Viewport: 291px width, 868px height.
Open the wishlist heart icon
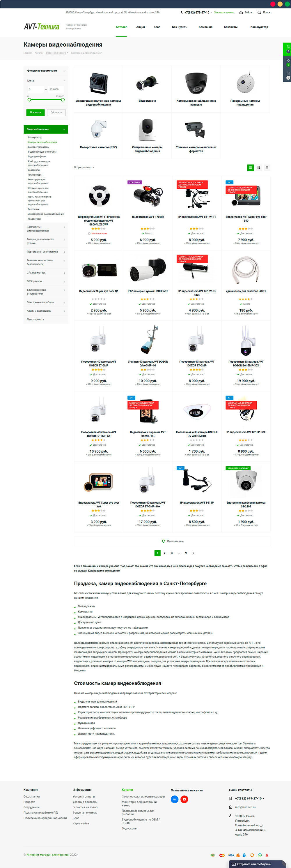(288, 60)
